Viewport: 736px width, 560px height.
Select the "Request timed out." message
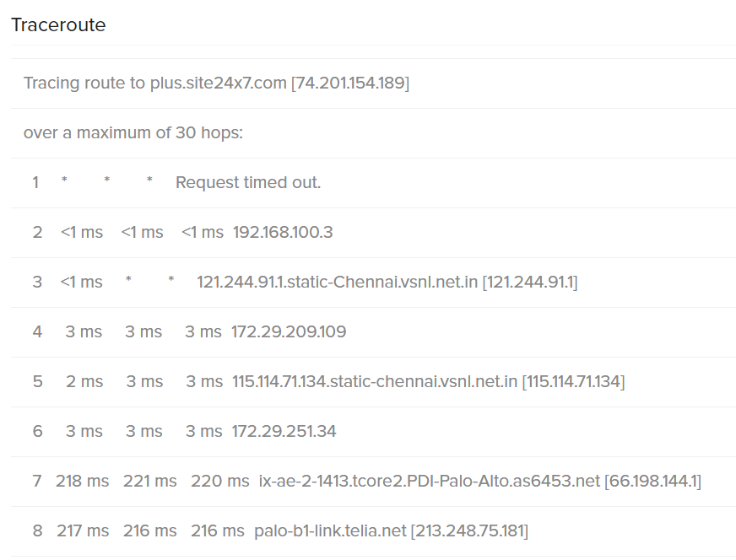tap(248, 182)
